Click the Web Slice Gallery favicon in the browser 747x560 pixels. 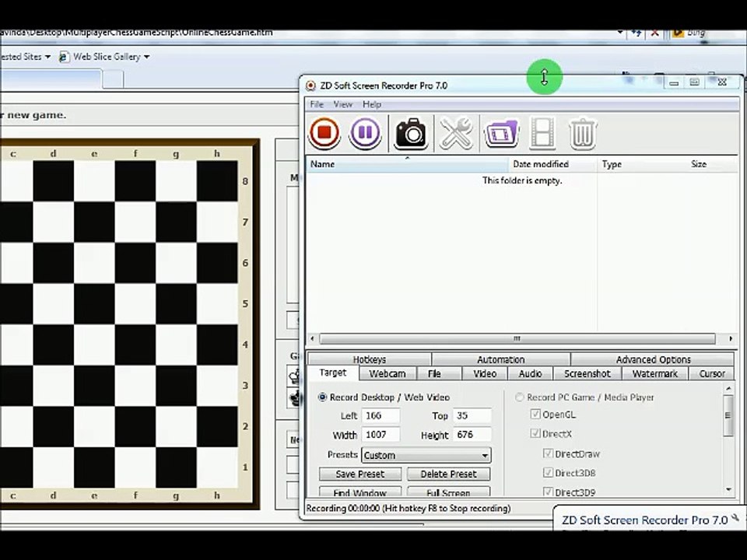63,57
